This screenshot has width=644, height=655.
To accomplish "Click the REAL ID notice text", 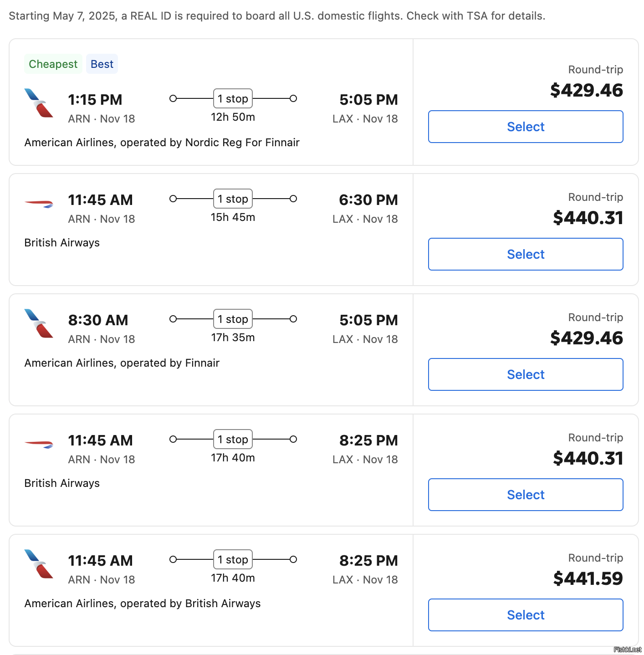I will click(277, 16).
